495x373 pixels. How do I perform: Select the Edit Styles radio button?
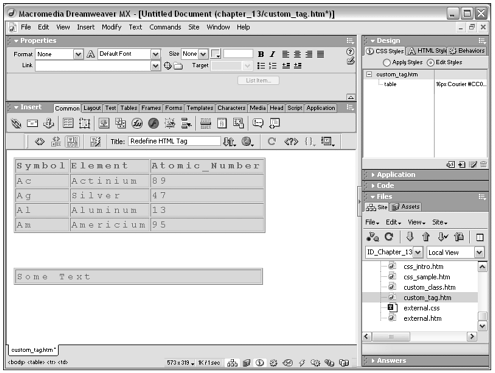tap(430, 63)
